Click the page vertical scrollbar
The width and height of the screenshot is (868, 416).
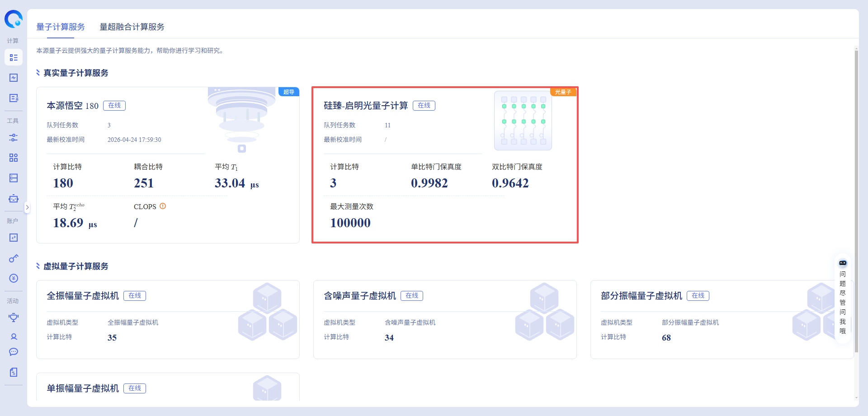pyautogui.click(x=856, y=201)
